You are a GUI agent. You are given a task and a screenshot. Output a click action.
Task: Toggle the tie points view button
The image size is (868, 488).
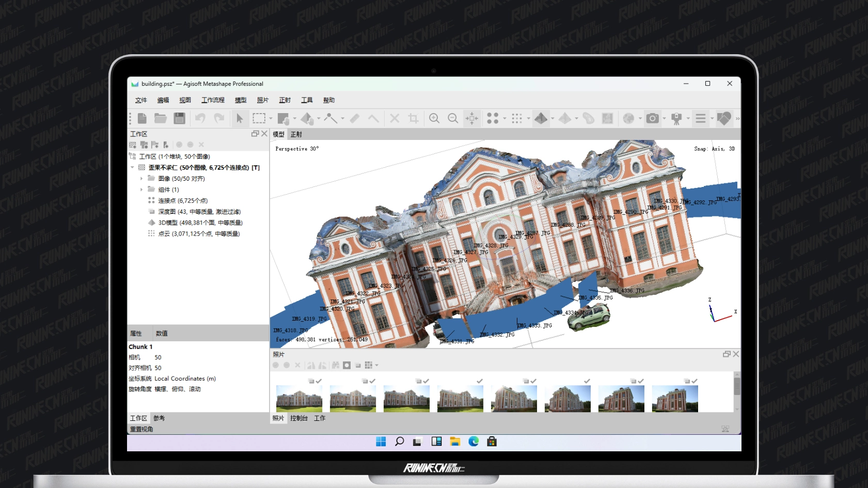point(492,118)
